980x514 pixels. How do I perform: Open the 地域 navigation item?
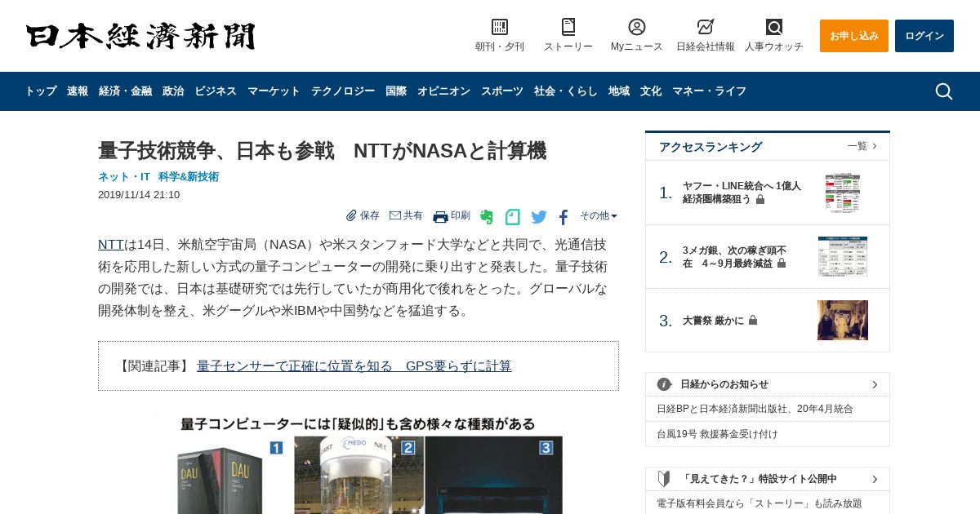coord(619,91)
